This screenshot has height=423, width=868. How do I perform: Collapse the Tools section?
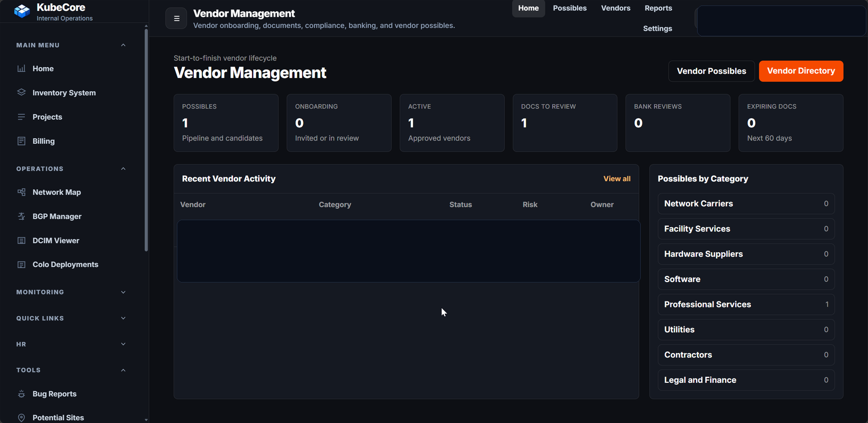(123, 370)
